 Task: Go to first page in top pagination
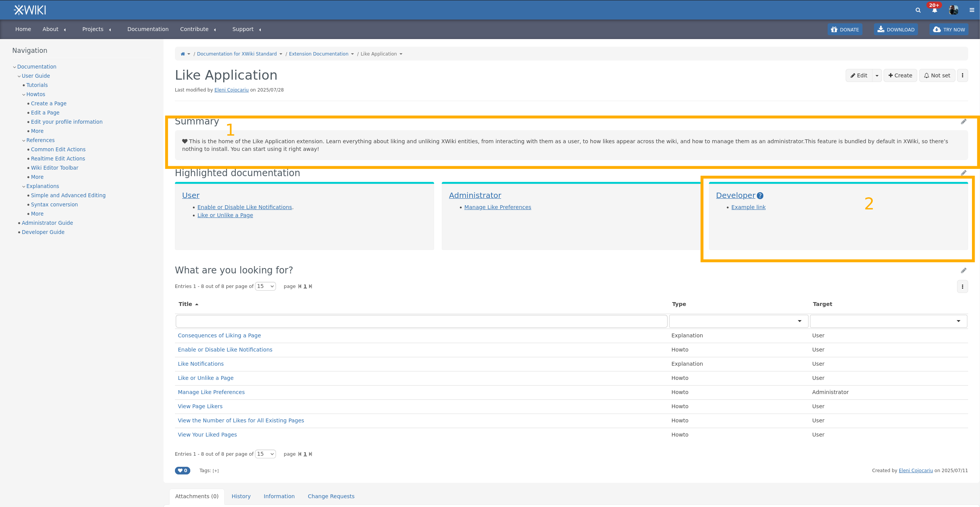click(x=300, y=286)
